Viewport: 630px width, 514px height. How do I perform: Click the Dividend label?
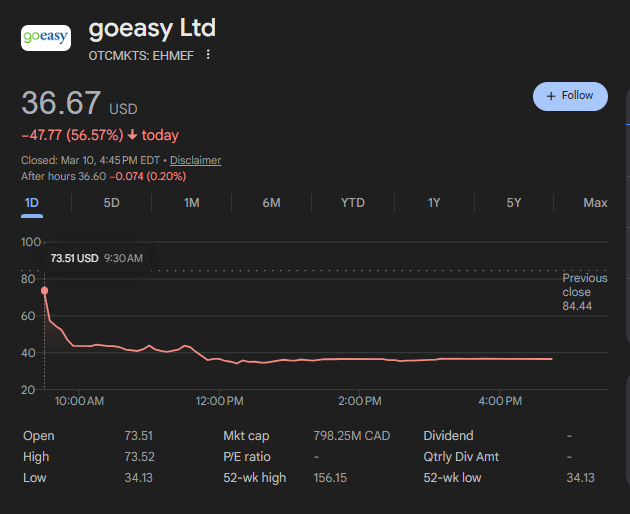(448, 436)
